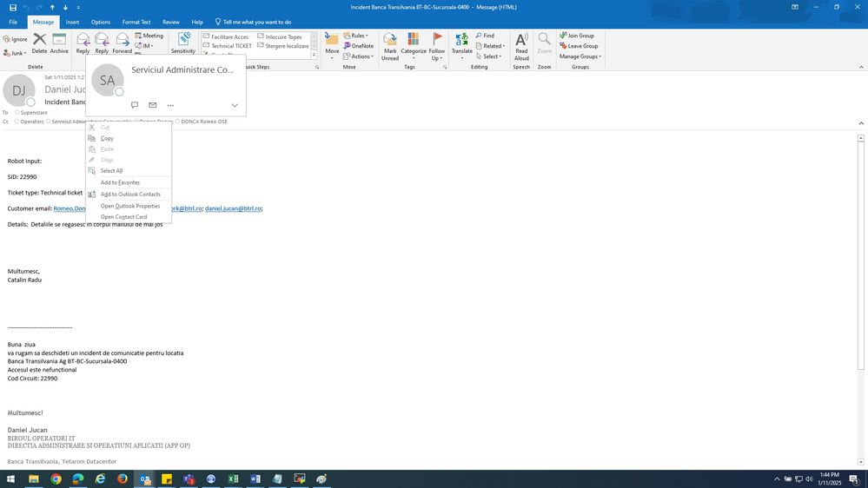Choose Add to Outlook Contacts
This screenshot has width=868, height=488.
point(129,195)
